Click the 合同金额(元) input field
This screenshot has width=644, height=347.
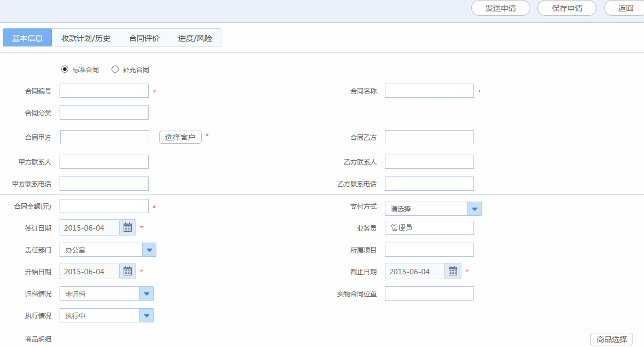(104, 206)
